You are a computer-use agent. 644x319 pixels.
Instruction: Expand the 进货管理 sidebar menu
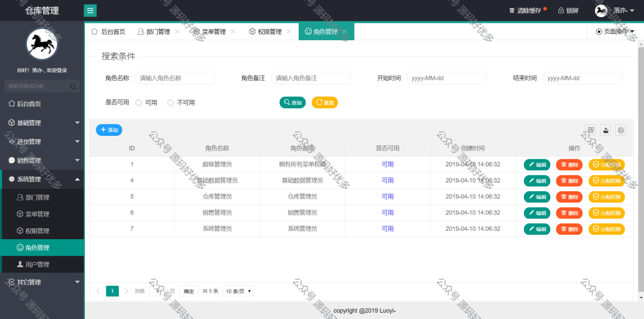coord(42,142)
